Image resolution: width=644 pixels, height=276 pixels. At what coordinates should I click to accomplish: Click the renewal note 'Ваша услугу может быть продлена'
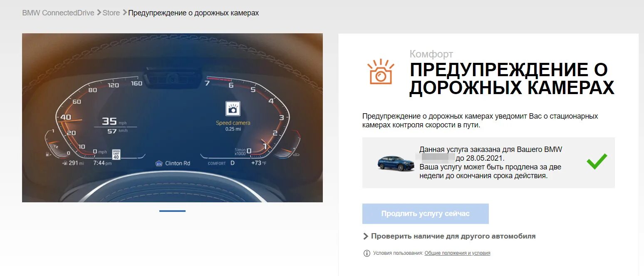(x=490, y=172)
